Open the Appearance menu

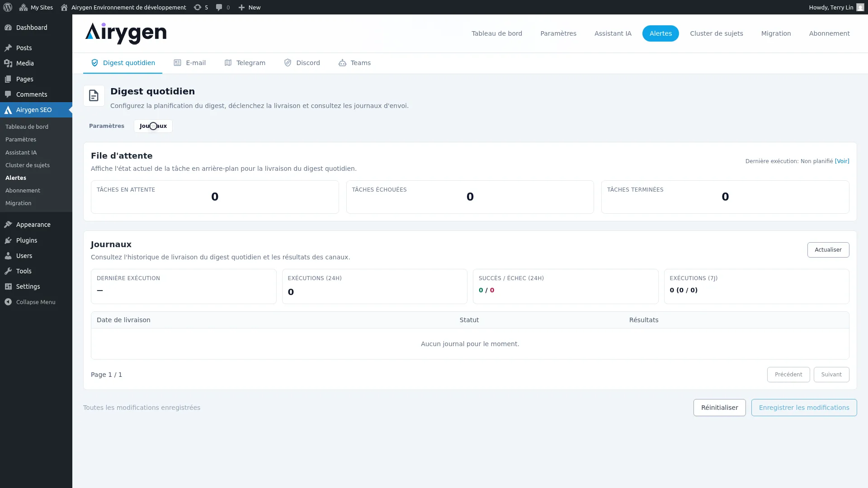33,225
